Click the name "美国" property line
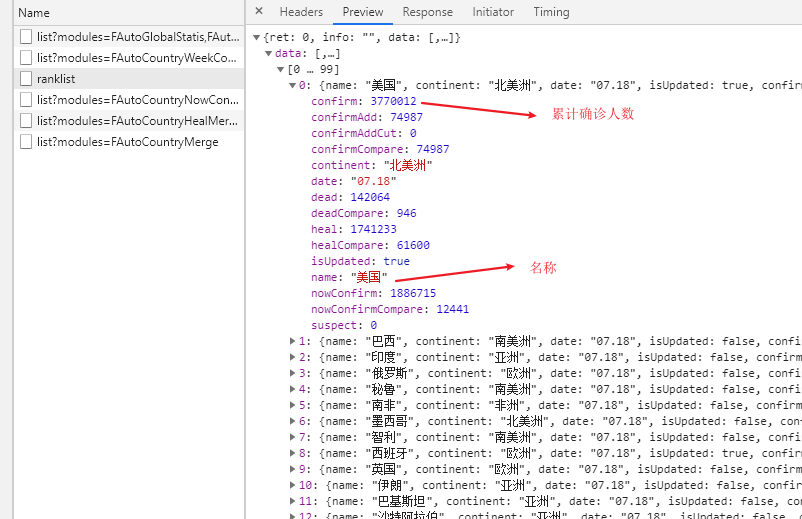Screen dimensions: 802x519 (349, 277)
